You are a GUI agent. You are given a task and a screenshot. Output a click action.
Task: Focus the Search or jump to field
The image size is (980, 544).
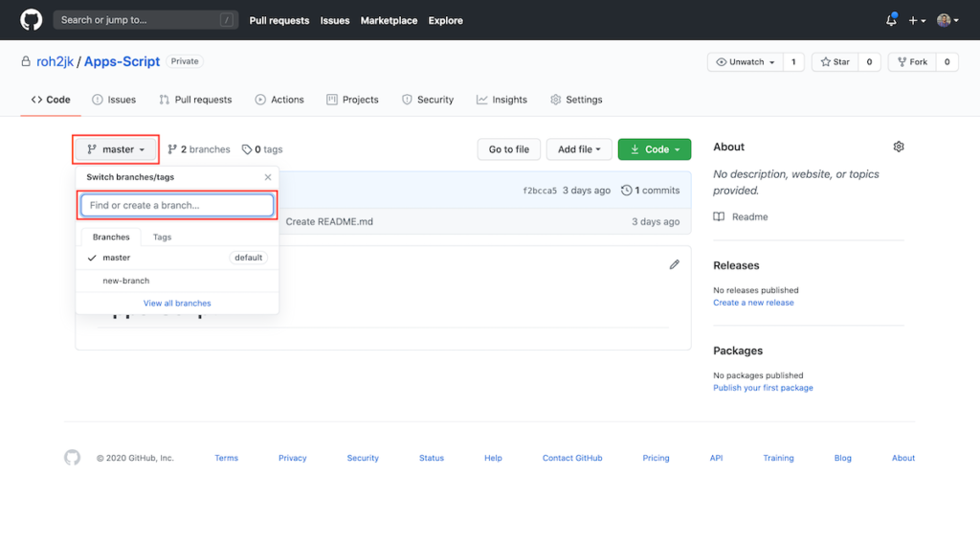click(x=145, y=20)
